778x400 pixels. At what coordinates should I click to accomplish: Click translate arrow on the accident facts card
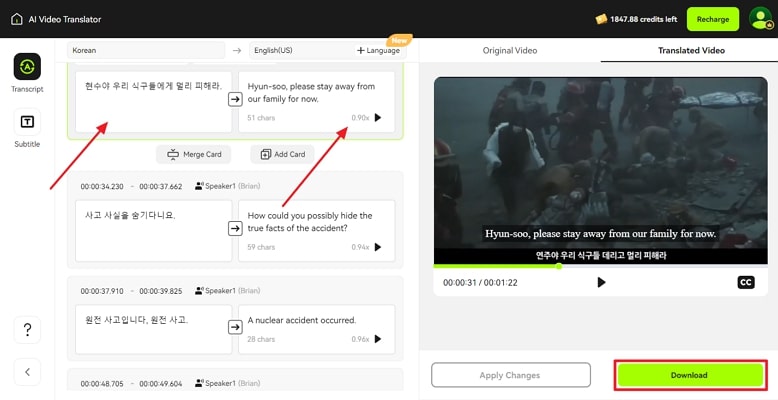(x=235, y=228)
